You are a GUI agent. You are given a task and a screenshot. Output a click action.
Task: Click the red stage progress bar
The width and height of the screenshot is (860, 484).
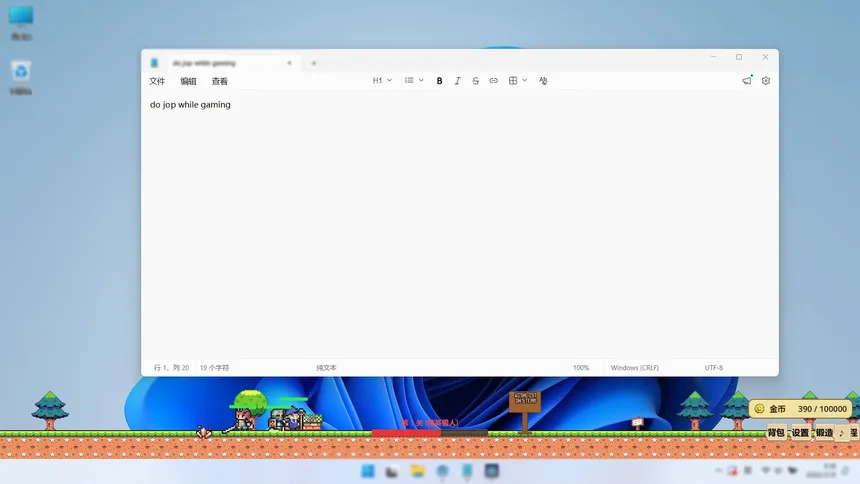point(406,433)
